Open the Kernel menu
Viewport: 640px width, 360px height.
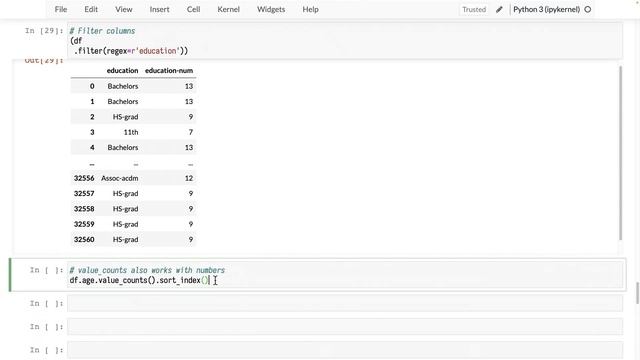pos(228,9)
